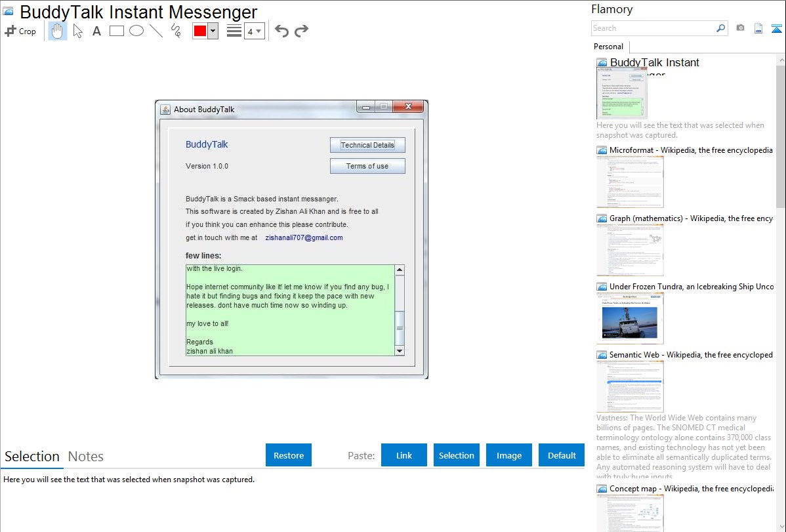
Task: Click the icon beside Concept map title
Action: coord(602,489)
